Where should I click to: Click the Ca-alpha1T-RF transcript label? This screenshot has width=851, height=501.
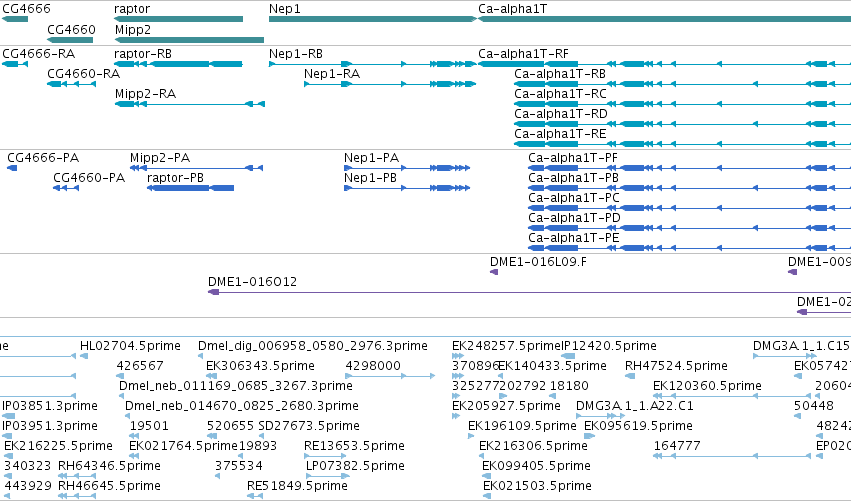(x=523, y=54)
